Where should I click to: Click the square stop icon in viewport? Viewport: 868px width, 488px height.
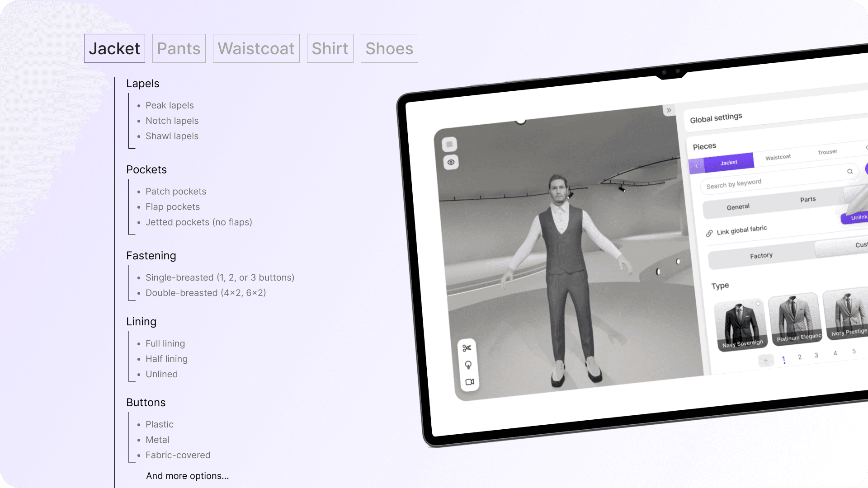pos(449,145)
